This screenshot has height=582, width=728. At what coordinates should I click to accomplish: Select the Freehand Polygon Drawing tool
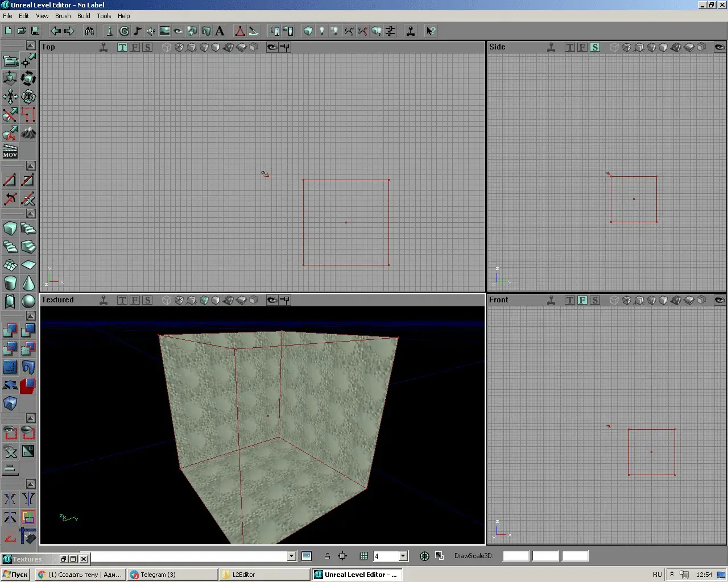point(28,115)
